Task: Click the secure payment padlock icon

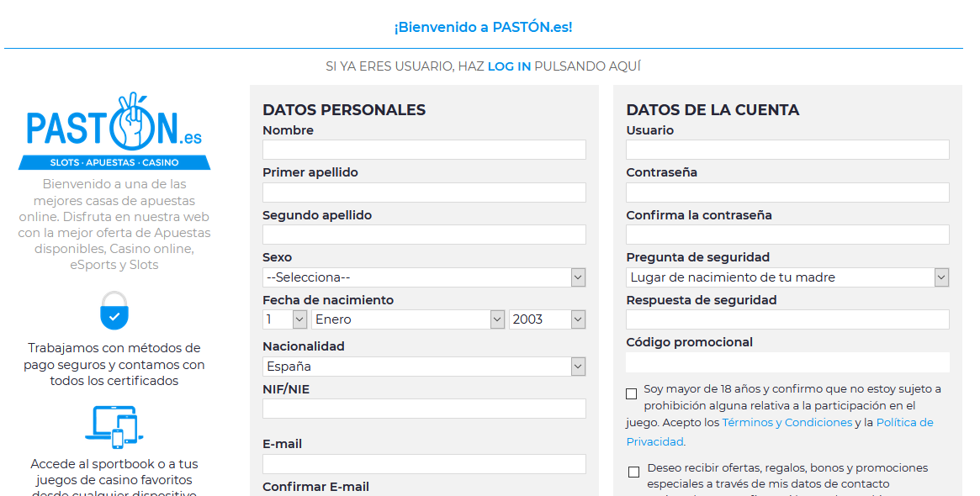Action: [x=114, y=310]
